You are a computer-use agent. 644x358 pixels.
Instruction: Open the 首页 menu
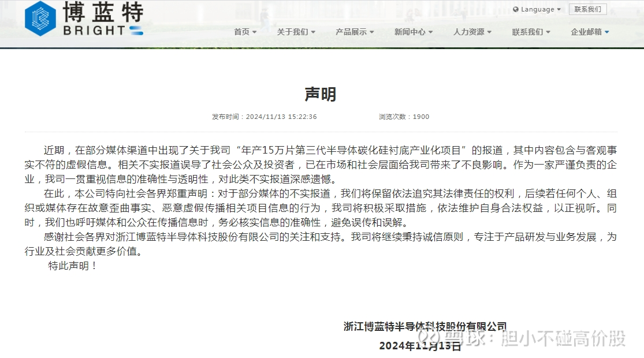(245, 32)
